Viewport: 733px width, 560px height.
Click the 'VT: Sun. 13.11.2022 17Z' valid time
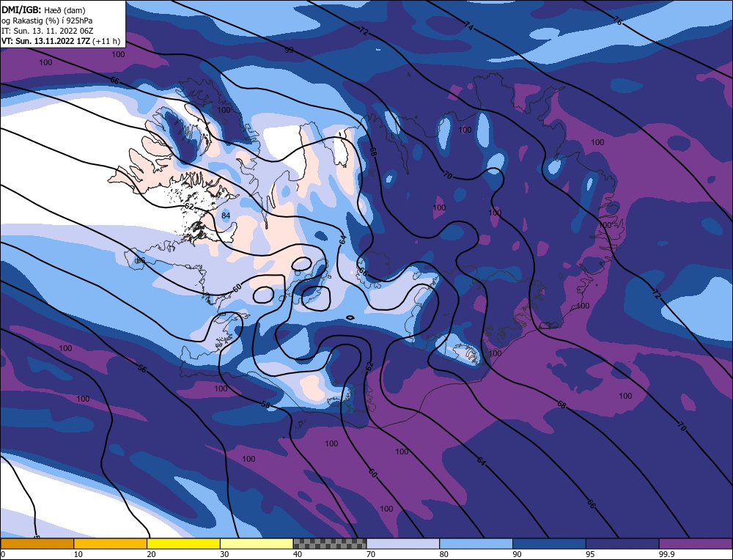pyautogui.click(x=45, y=41)
